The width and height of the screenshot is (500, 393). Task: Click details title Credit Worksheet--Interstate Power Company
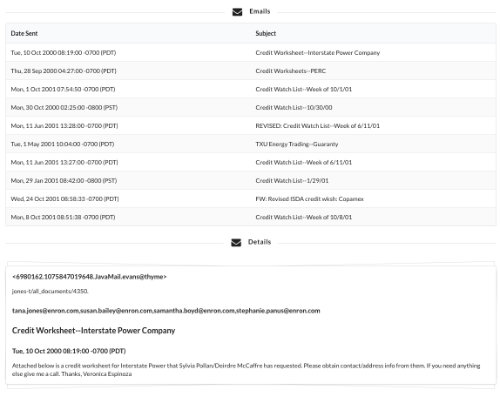(x=94, y=331)
